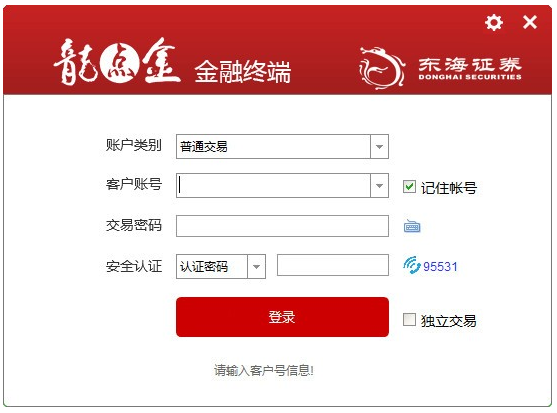Click the 95531 hotline number link
The width and height of the screenshot is (557, 413).
[440, 266]
